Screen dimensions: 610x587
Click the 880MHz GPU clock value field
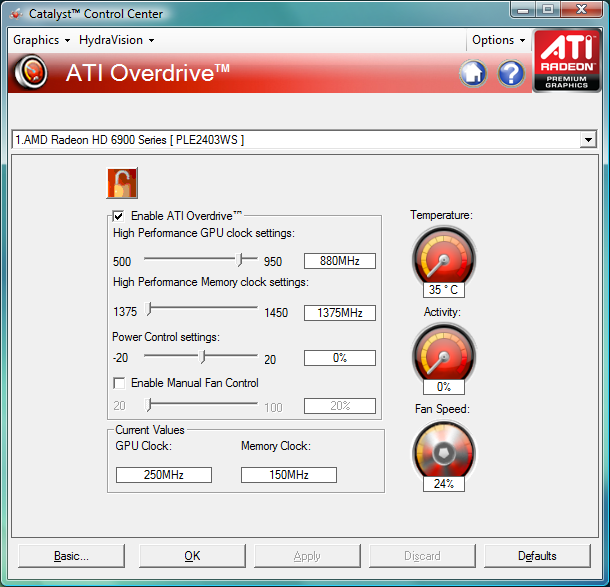pos(340,261)
